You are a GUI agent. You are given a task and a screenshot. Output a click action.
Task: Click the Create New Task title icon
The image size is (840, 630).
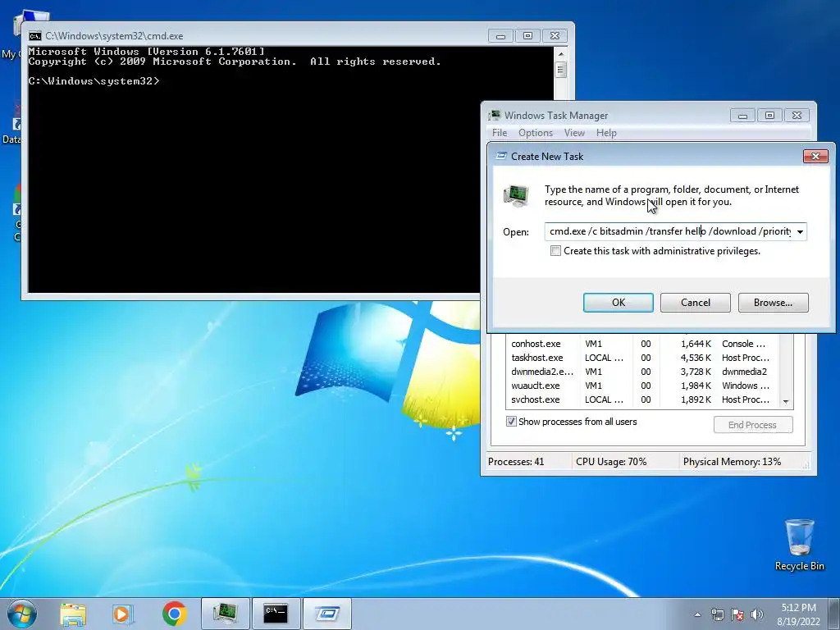point(501,156)
